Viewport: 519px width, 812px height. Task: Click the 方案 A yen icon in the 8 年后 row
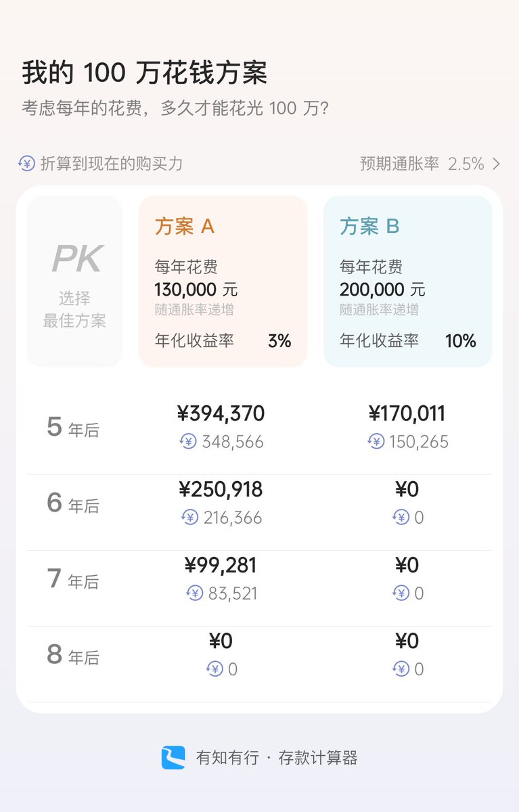coord(215,669)
